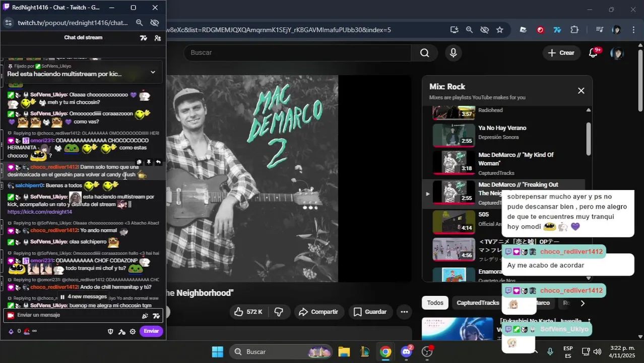This screenshot has width=644, height=363.
Task: Toggle crossed-eye icon in Chrome address bar
Action: pyautogui.click(x=484, y=30)
